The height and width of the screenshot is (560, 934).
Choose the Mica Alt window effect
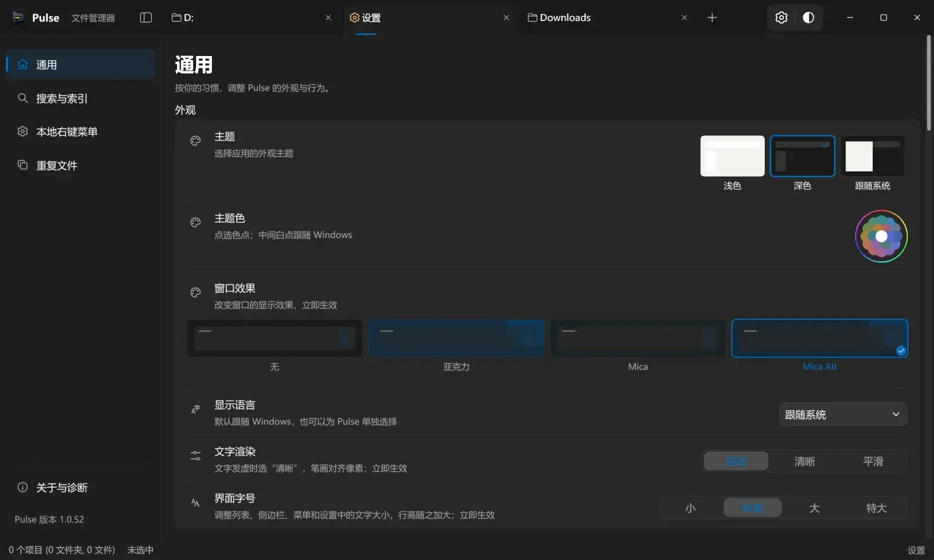[820, 338]
